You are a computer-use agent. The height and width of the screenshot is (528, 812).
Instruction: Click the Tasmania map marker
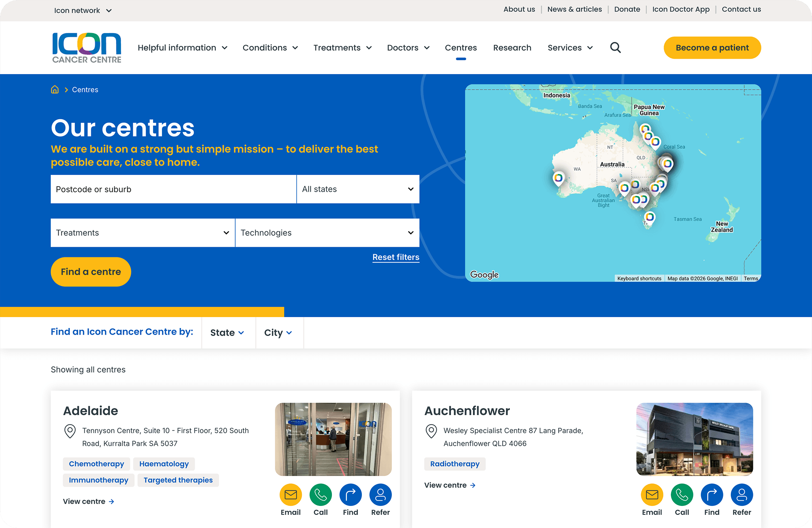point(650,217)
